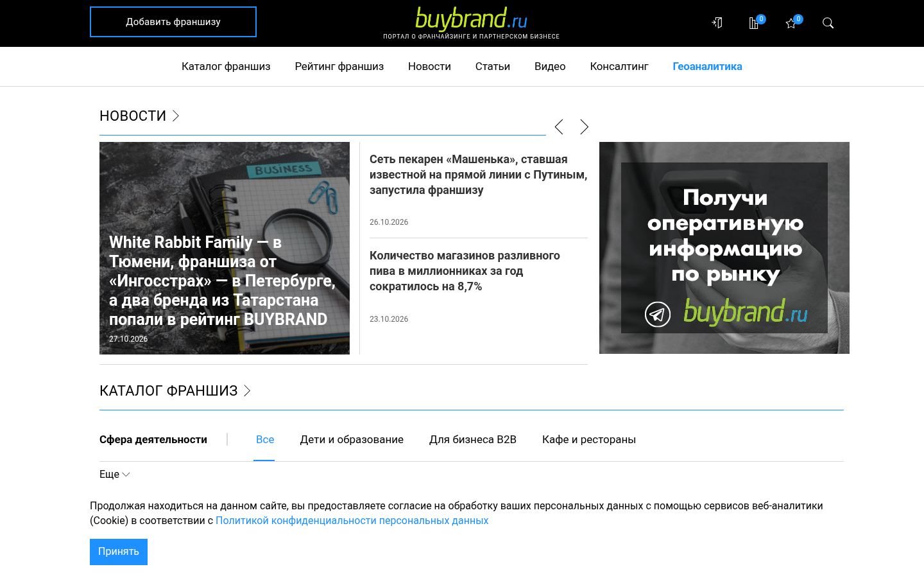Screen dimensions: 924x578
Task: Select the Дети и образование tab
Action: pyautogui.click(x=352, y=440)
